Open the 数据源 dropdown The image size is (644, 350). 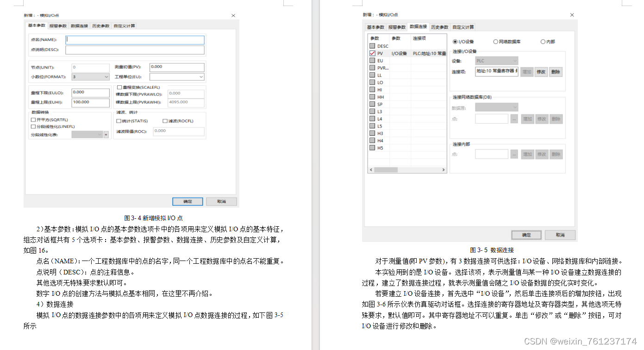tap(497, 108)
